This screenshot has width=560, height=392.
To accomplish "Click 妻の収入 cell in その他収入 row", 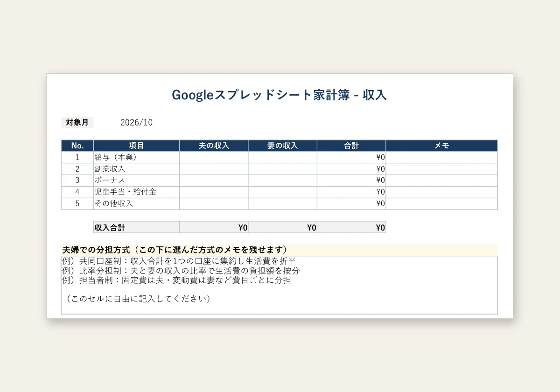I will tap(282, 204).
